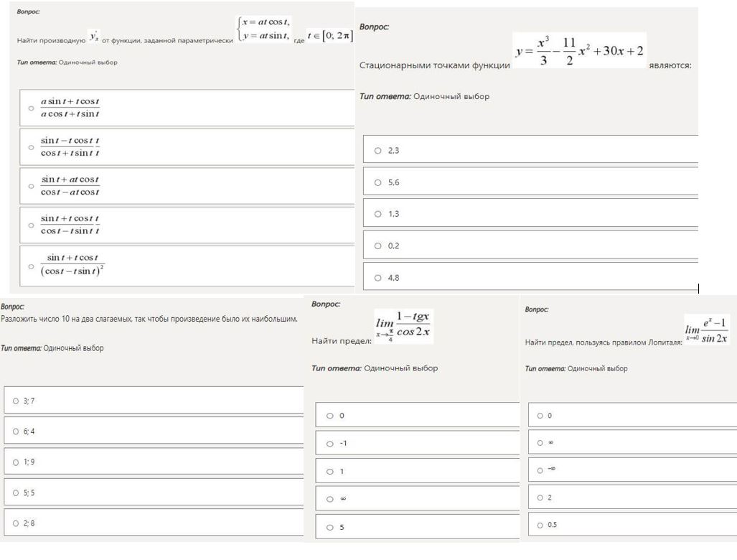The image size is (737, 560).
Task: Select derivative option "sin t + at cos t" numerator
Action: tap(31, 186)
